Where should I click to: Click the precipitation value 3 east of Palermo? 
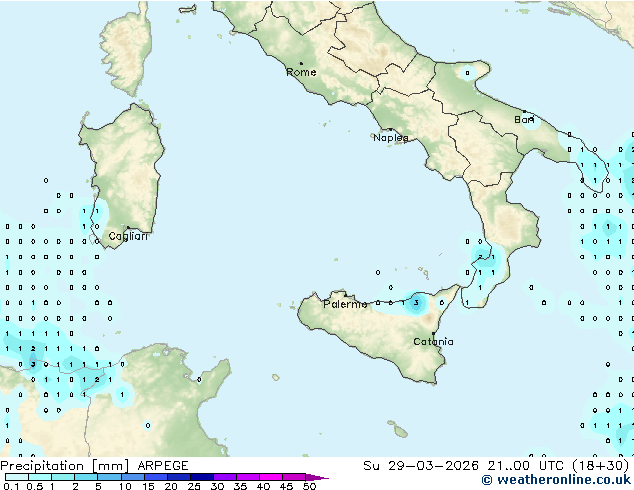pos(416,302)
